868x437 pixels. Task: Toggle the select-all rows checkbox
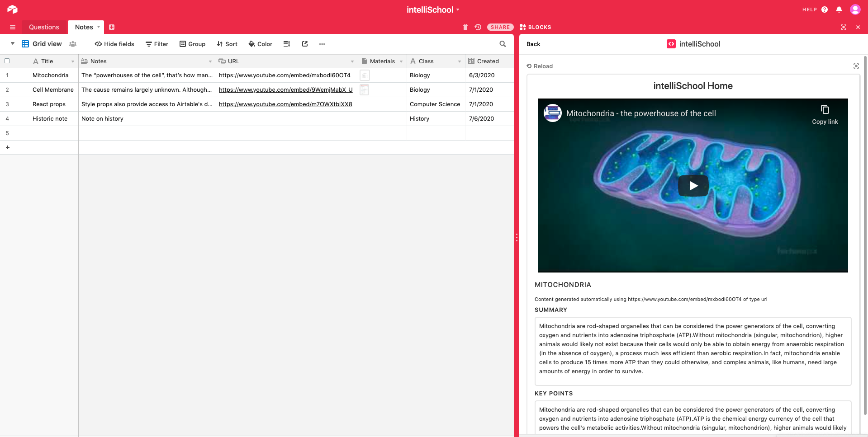7,61
